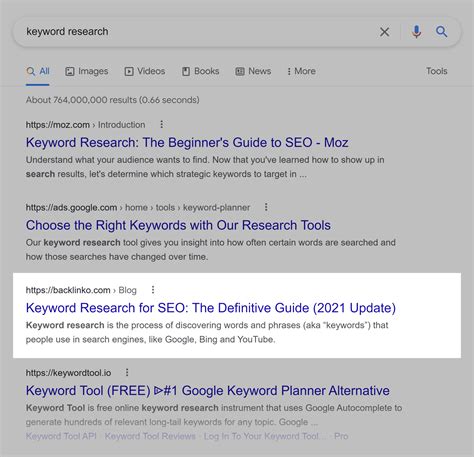Switch to the News tab
Screen dimensions: 474x457
(253, 71)
